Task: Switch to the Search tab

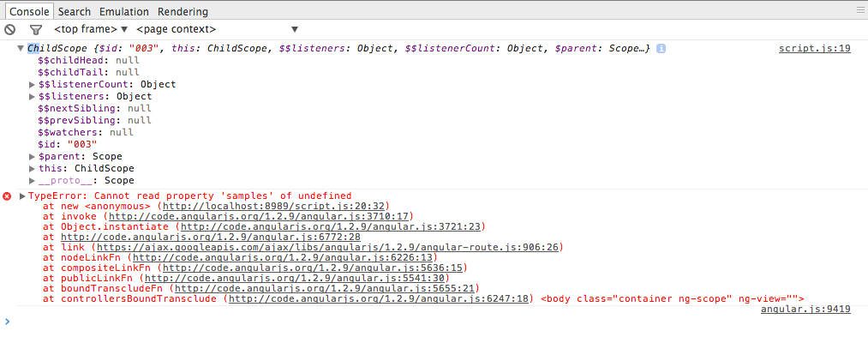Action: pos(75,11)
